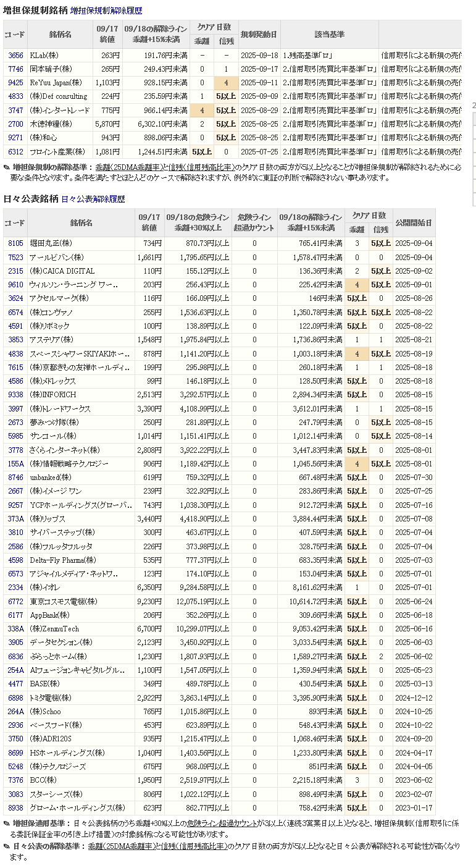Open code 4591 リボミック link
This screenshot has height=868, width=476.
click(15, 326)
